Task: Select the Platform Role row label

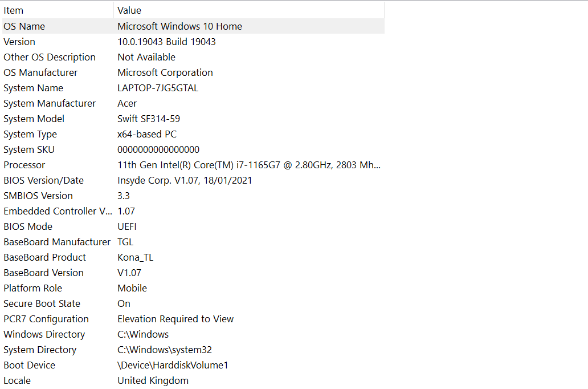Action: [33, 288]
